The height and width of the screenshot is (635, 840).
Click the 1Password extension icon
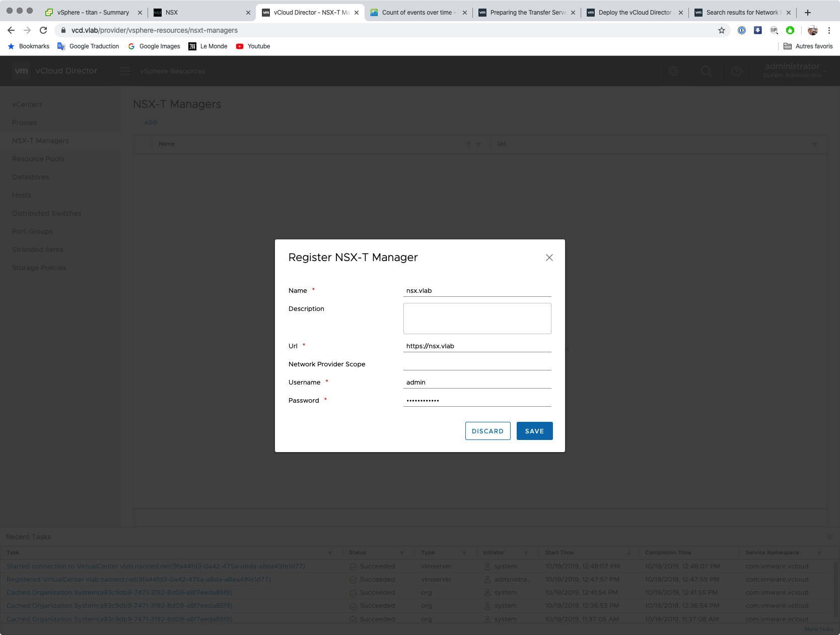[x=742, y=30]
